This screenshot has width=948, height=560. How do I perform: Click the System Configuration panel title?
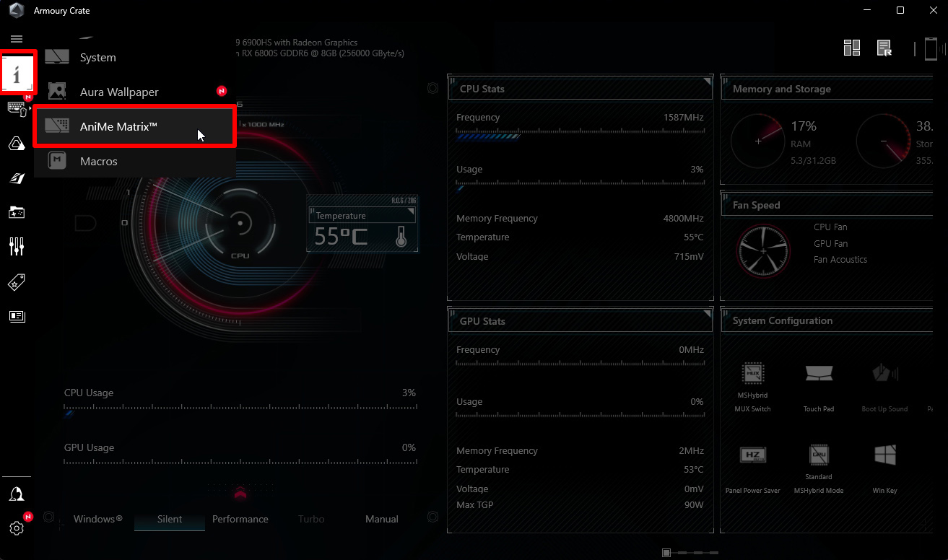click(783, 320)
